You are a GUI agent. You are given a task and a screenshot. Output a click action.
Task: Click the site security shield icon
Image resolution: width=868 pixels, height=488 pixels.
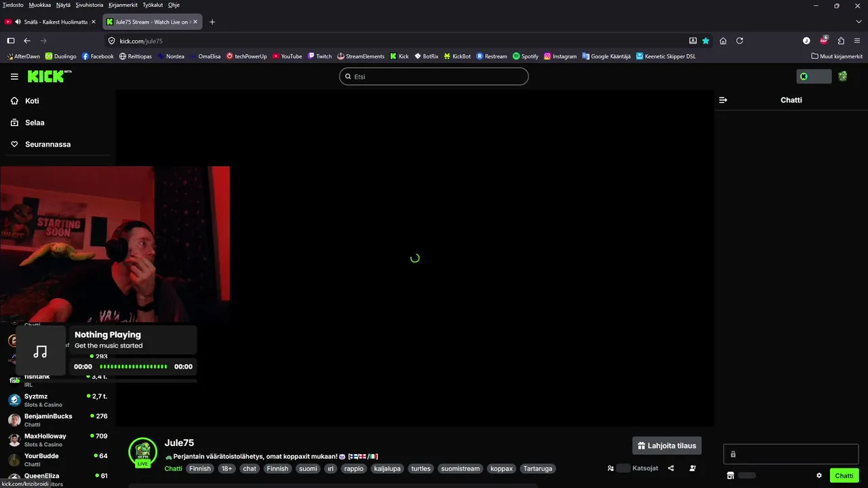(112, 41)
